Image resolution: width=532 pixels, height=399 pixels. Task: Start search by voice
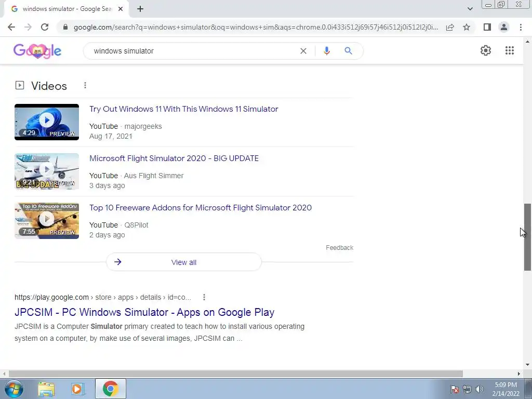326,51
